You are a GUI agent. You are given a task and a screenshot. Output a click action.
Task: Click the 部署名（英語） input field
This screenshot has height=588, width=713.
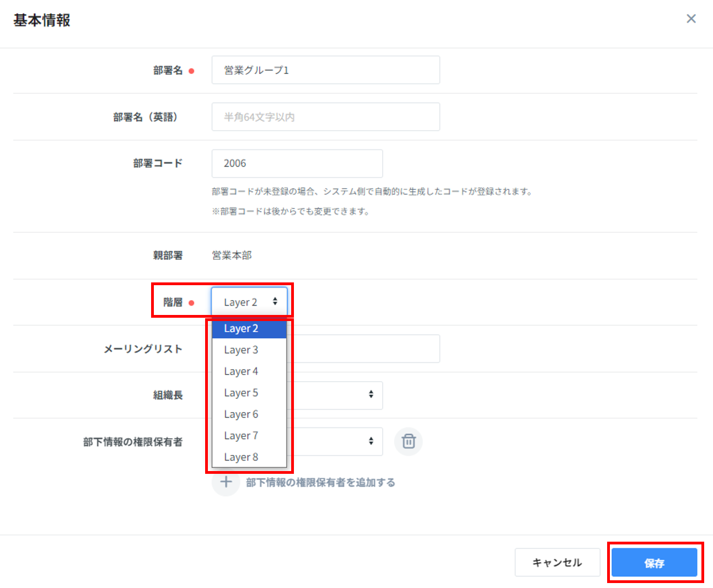(x=325, y=117)
